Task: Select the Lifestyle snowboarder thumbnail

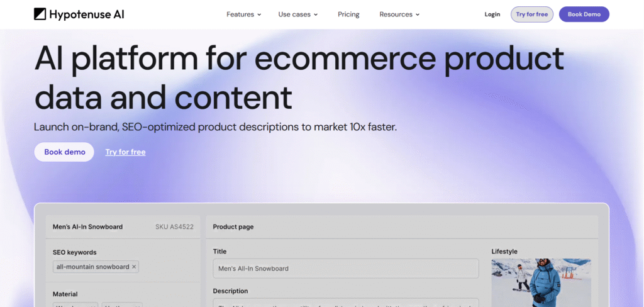Action: pyautogui.click(x=541, y=282)
